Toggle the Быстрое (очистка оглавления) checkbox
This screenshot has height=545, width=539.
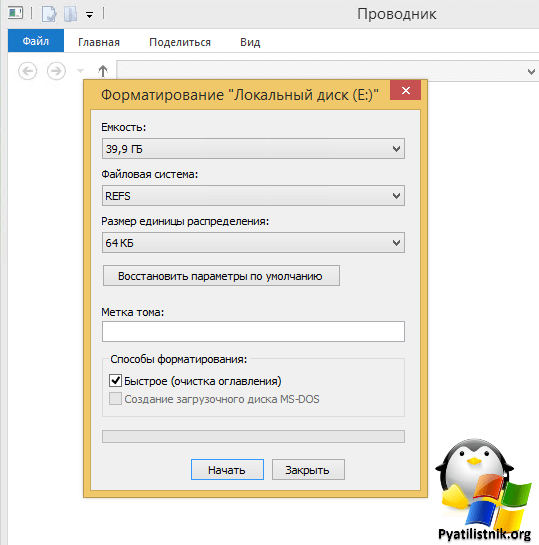(115, 381)
